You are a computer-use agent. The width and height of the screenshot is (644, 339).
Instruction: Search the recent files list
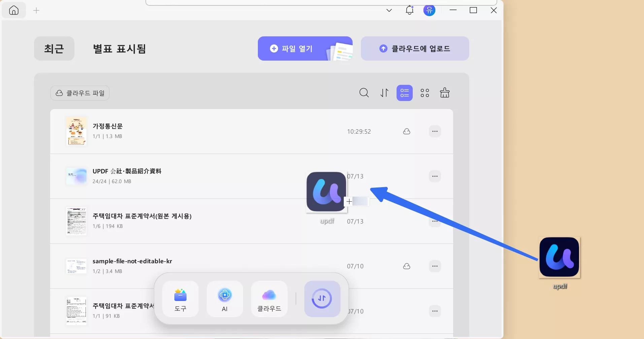click(x=364, y=93)
